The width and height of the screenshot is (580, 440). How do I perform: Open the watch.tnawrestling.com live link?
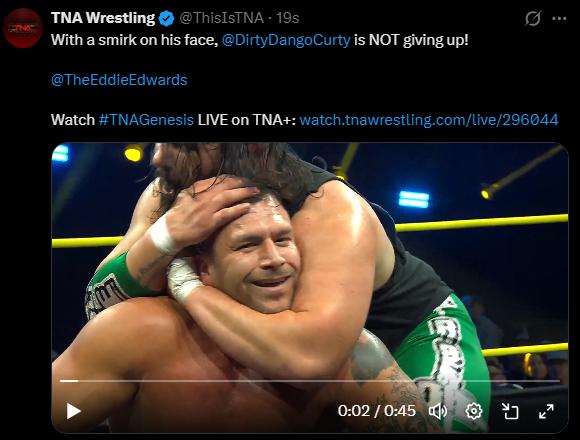pos(429,120)
